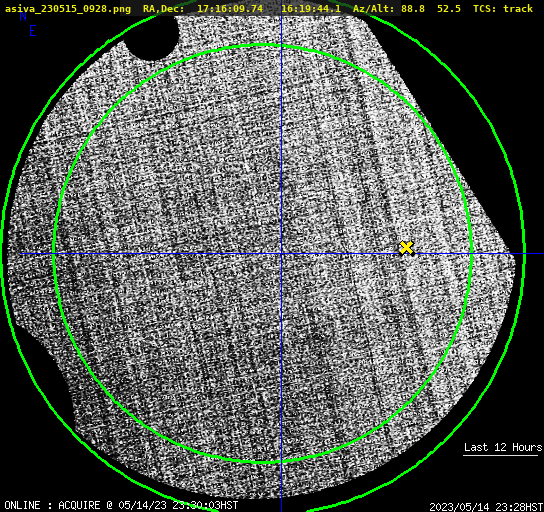Click the blue vertical crosshair line near top
The width and height of the screenshot is (544, 512).
coord(281,31)
